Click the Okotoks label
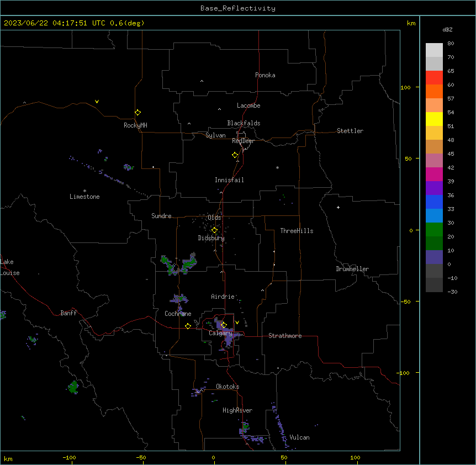Screen dimensions: 476x465 (228, 387)
